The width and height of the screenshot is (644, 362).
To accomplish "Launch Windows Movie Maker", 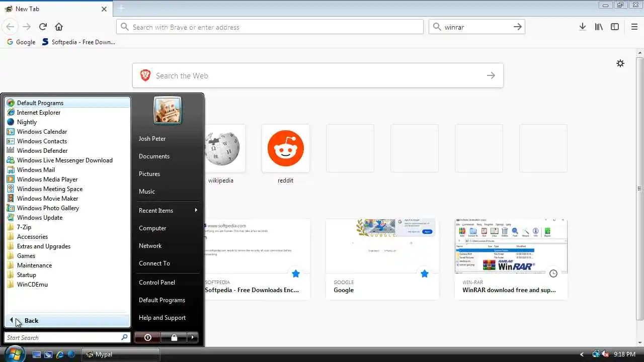I will tap(67, 199).
